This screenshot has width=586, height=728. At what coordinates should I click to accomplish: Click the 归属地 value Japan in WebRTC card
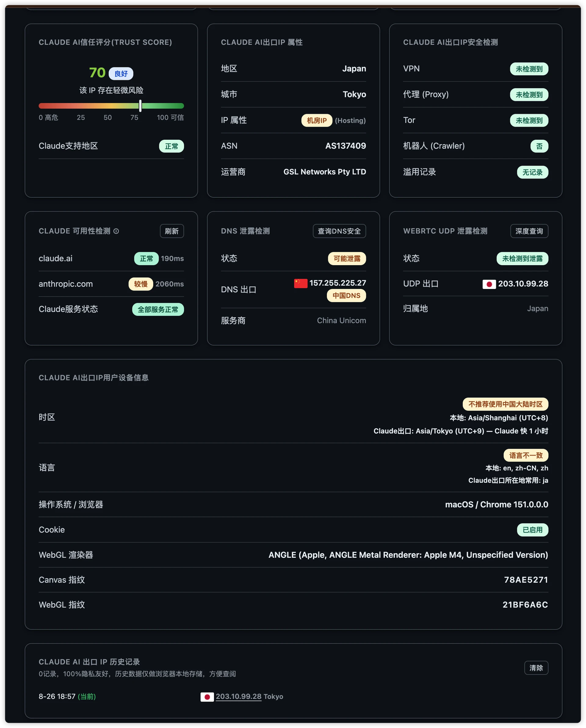[x=537, y=309]
